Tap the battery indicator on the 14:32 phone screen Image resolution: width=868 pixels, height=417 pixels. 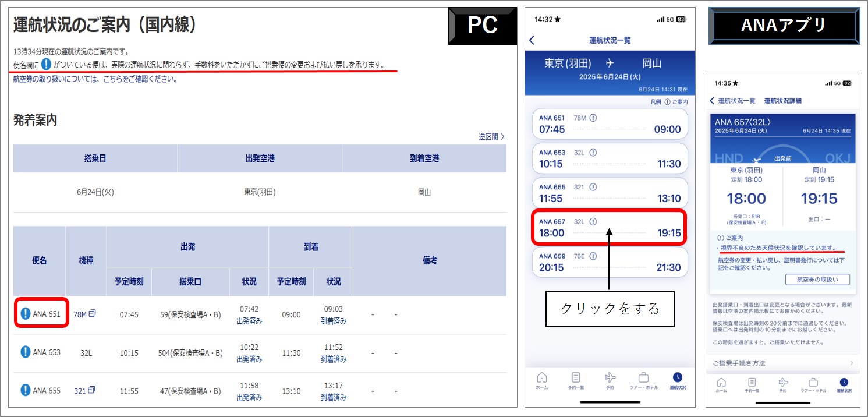681,19
